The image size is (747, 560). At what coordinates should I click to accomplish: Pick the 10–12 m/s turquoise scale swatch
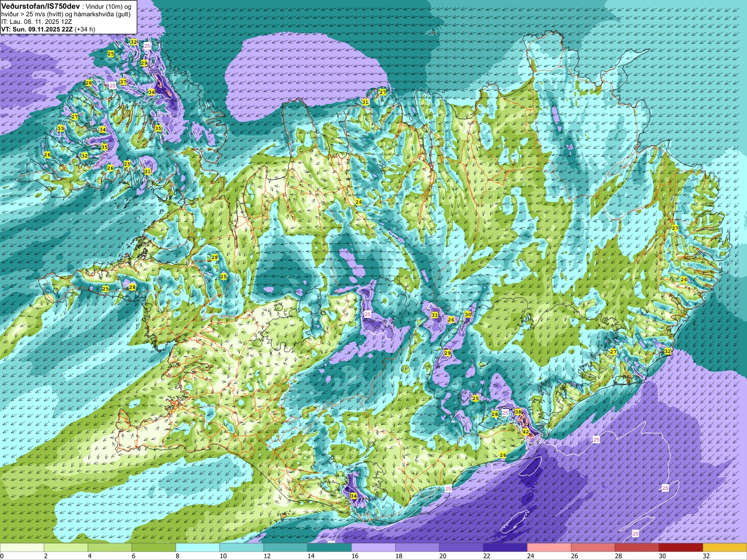242,548
